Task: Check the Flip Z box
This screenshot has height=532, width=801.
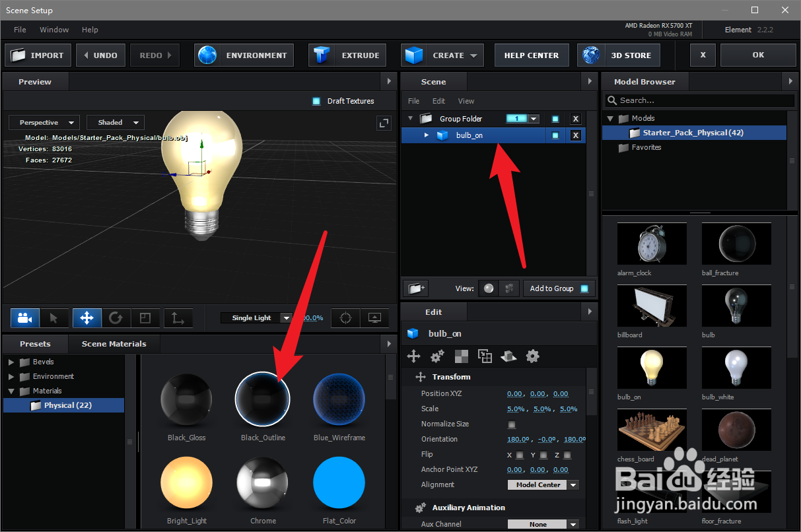Action: (567, 455)
